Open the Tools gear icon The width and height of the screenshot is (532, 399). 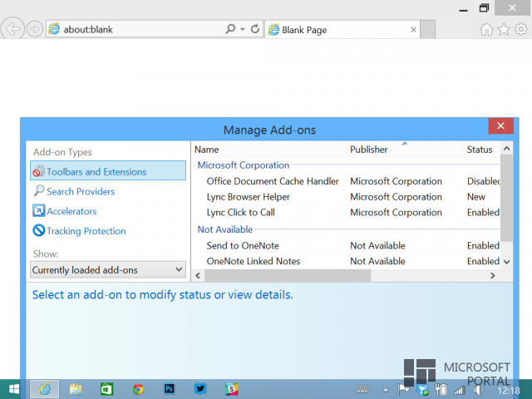521,29
